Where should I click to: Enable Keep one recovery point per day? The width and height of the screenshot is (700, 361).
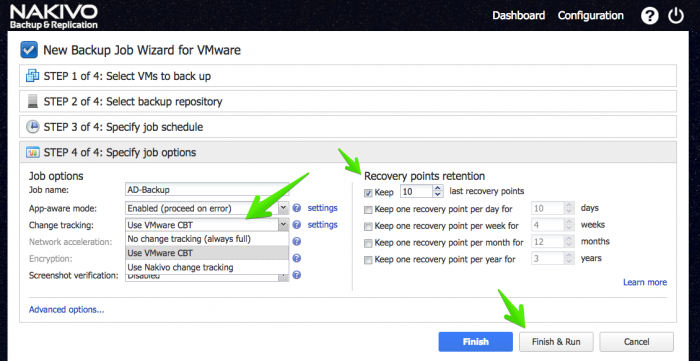pyautogui.click(x=368, y=210)
